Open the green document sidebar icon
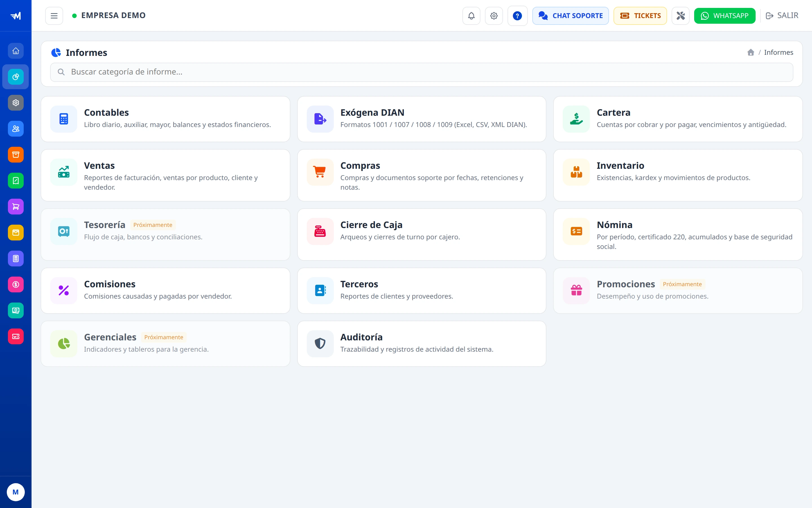 click(16, 181)
